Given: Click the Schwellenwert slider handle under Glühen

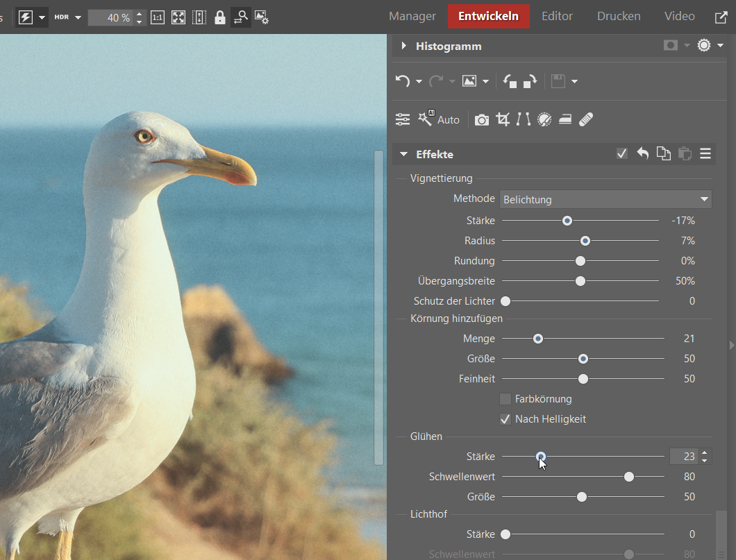Looking at the screenshot, I should pyautogui.click(x=629, y=477).
